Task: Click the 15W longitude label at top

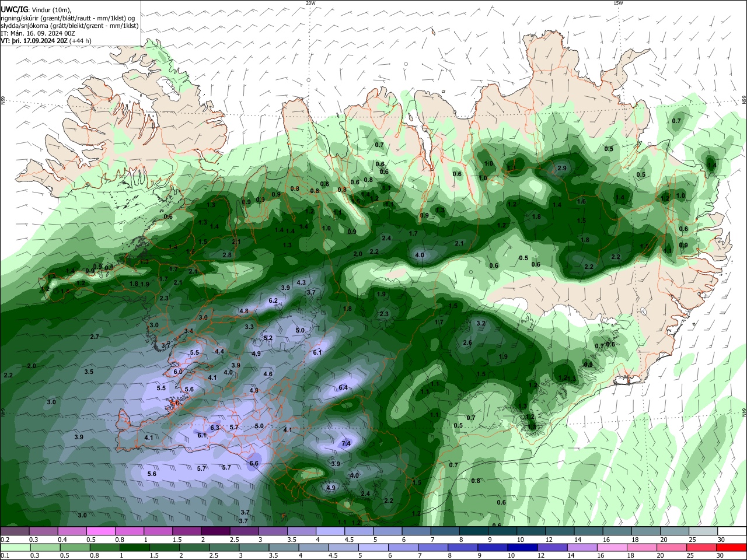Action: (x=618, y=3)
